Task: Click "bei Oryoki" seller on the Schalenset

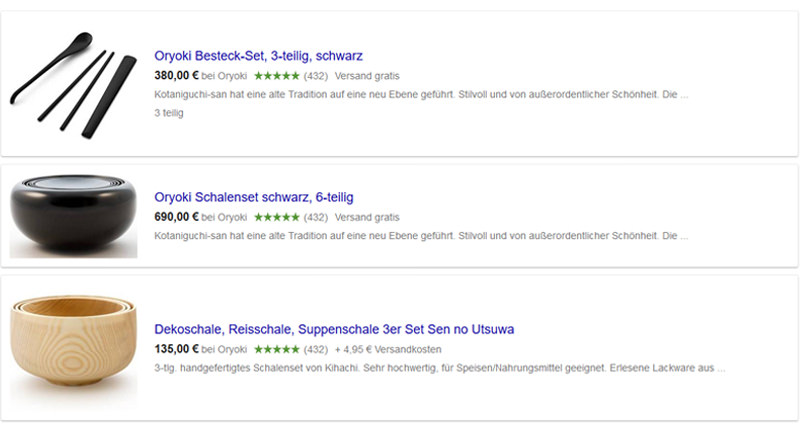Action: (x=224, y=217)
